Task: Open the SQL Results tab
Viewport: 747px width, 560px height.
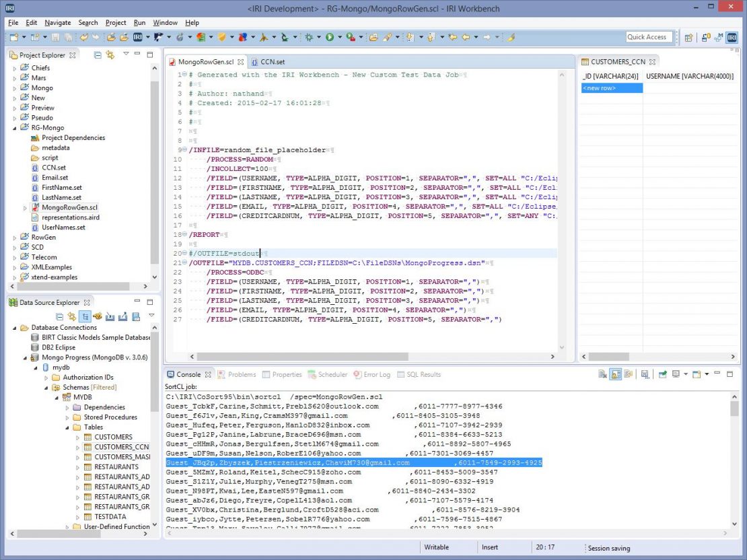Action: 419,375
